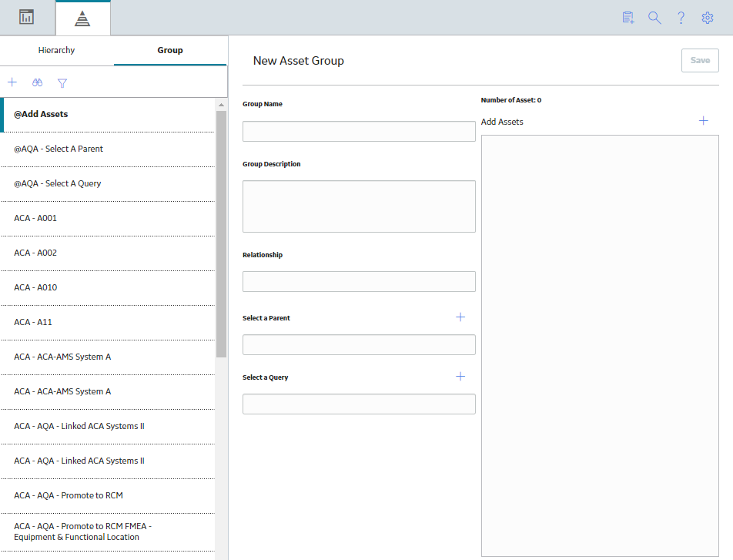Select the asset hierarchy pyramid tab
Screen dimensions: 733x560
82,18
